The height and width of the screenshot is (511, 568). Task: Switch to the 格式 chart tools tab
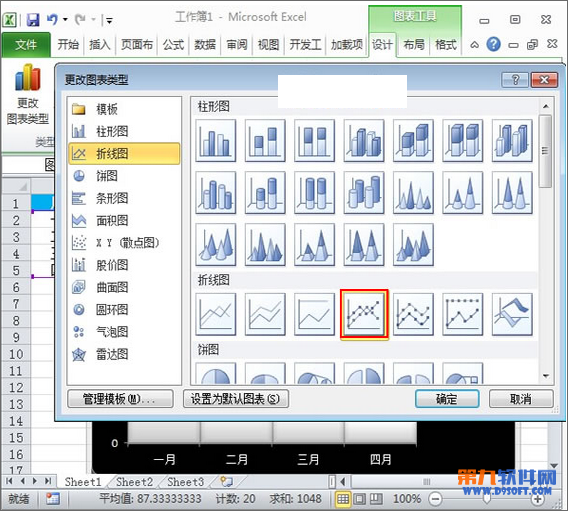(x=445, y=45)
